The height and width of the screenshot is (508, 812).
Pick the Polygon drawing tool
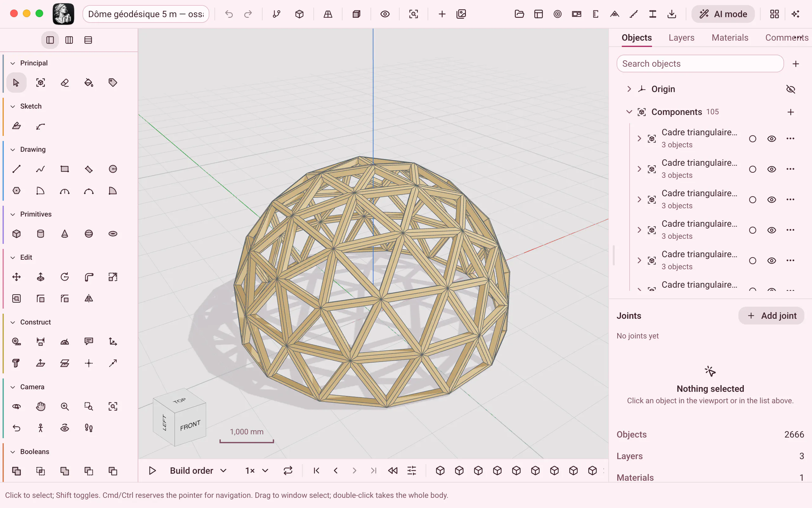(x=16, y=191)
